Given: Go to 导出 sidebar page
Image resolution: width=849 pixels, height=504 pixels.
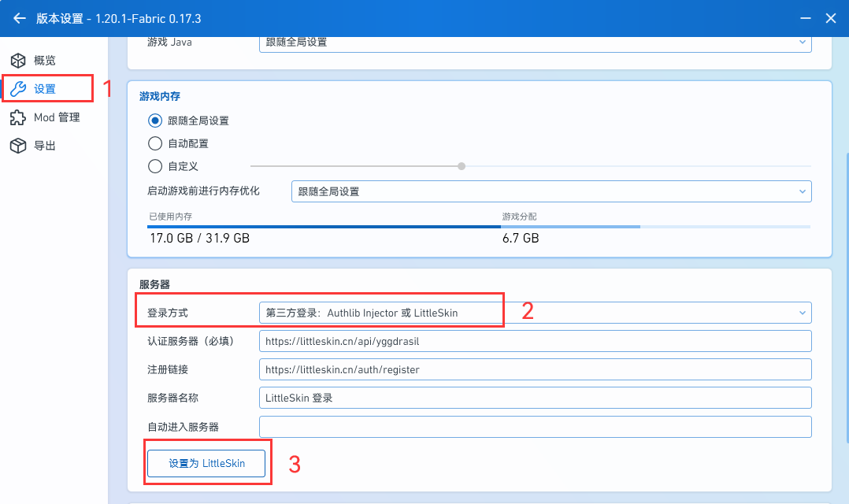Looking at the screenshot, I should pos(45,146).
